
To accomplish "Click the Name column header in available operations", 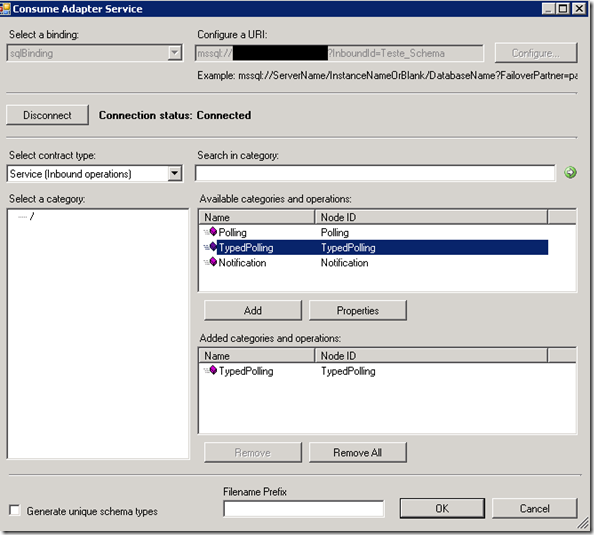I will coord(257,217).
